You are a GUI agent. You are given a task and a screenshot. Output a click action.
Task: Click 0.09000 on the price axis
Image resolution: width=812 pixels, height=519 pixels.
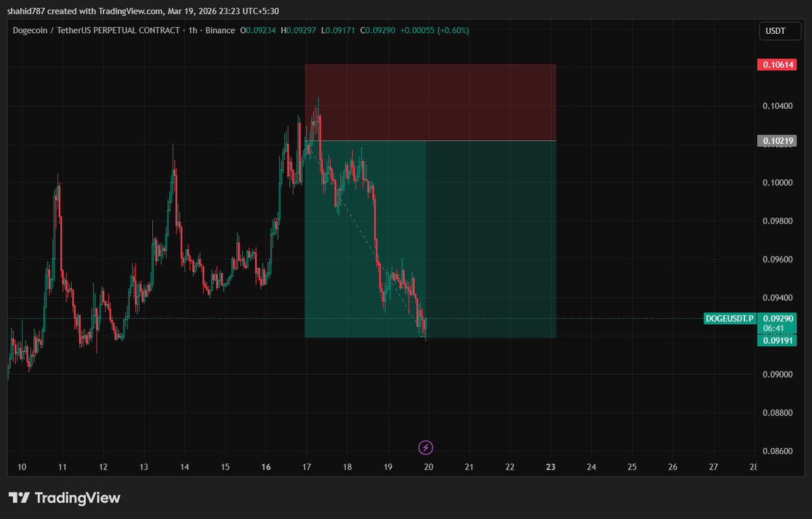[776, 374]
